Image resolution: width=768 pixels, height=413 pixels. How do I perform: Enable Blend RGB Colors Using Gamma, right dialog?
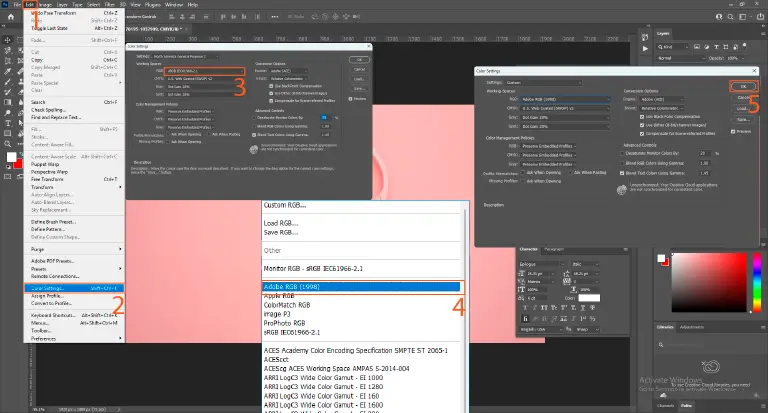[x=622, y=163]
